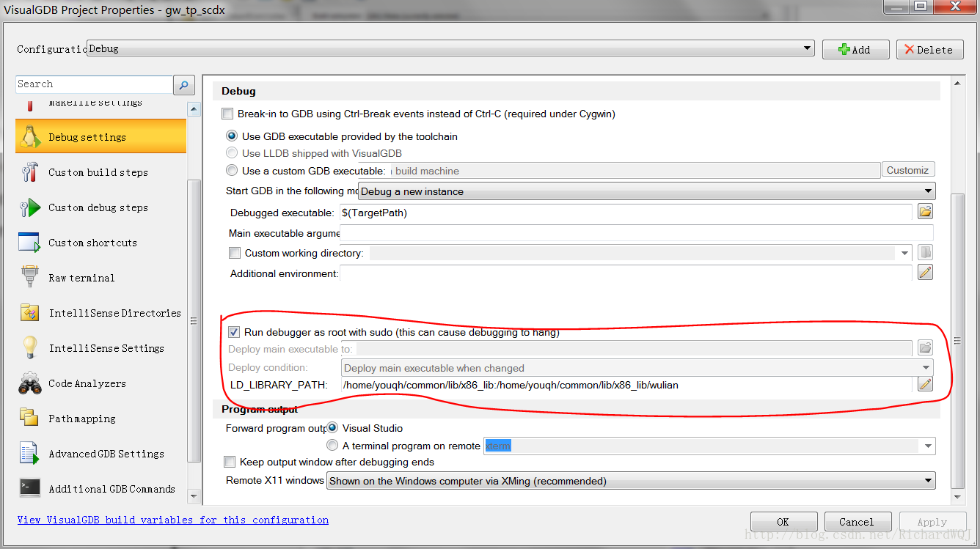Click the settings pane scroll-up arrow
Image resolution: width=980 pixels, height=549 pixels.
(957, 85)
